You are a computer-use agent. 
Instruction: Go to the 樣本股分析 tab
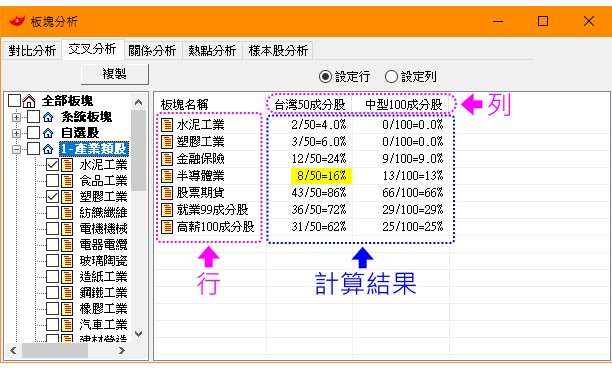(x=278, y=50)
